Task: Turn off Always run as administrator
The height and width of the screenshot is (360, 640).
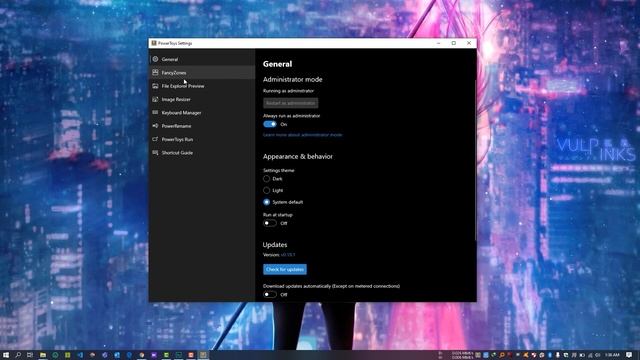Action: click(x=270, y=124)
